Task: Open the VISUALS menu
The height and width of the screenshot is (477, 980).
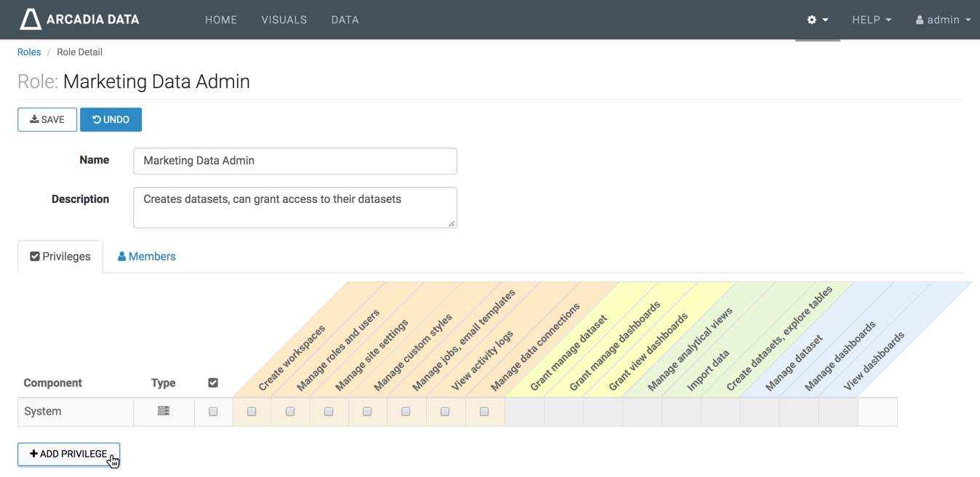Action: (284, 20)
